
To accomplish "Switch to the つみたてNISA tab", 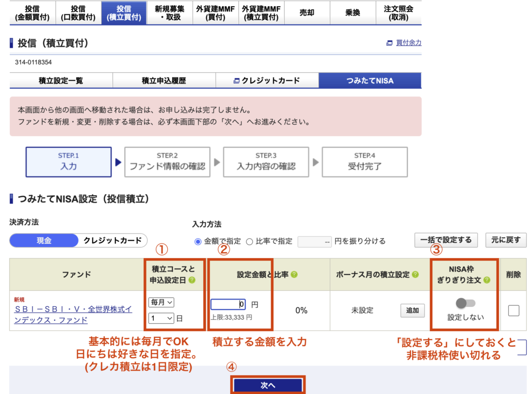I will pos(370,80).
